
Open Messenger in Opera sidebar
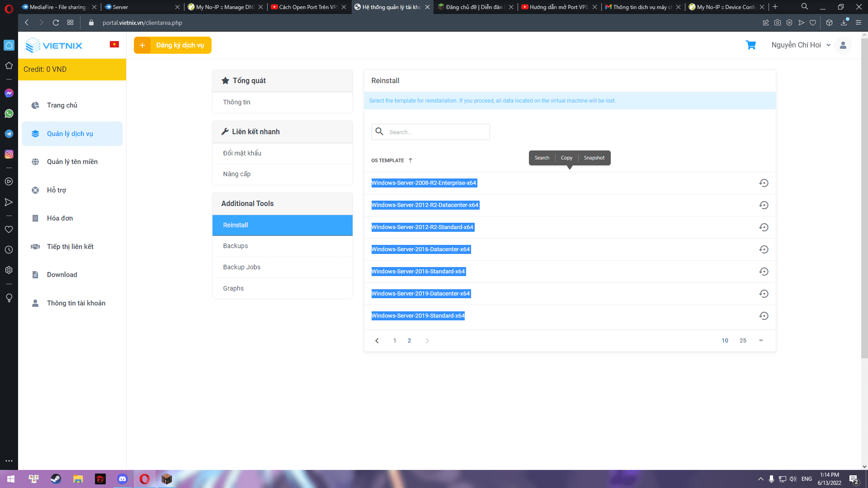tap(9, 93)
